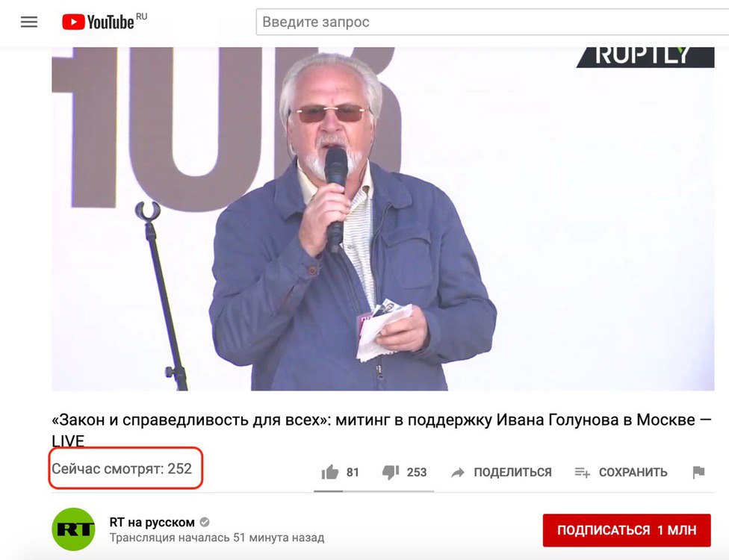Image resolution: width=729 pixels, height=560 pixels.
Task: Click the live video player area
Action: click(x=382, y=219)
